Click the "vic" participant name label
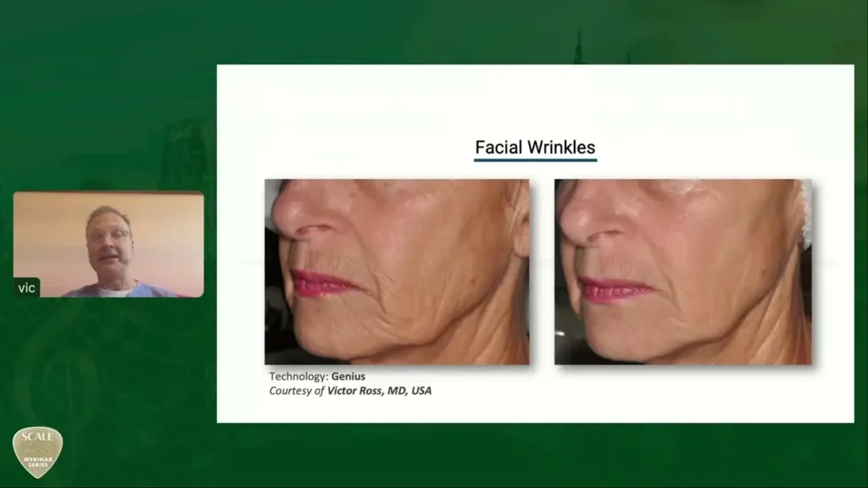868x488 pixels. [x=27, y=288]
